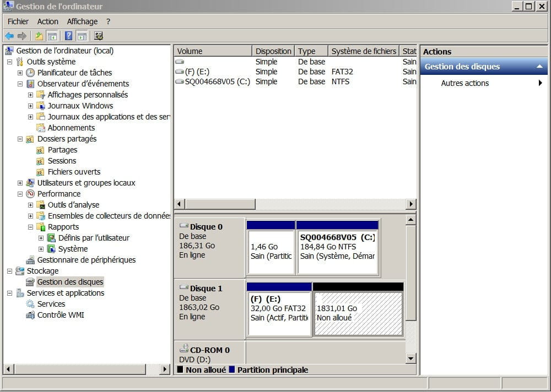Click the Disque 1 drive icon
Screen dimensions: 551x392
(x=184, y=288)
